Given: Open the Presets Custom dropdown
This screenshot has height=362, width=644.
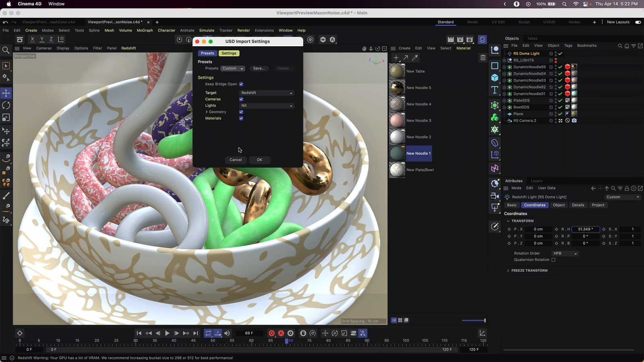Looking at the screenshot, I should pos(233,69).
